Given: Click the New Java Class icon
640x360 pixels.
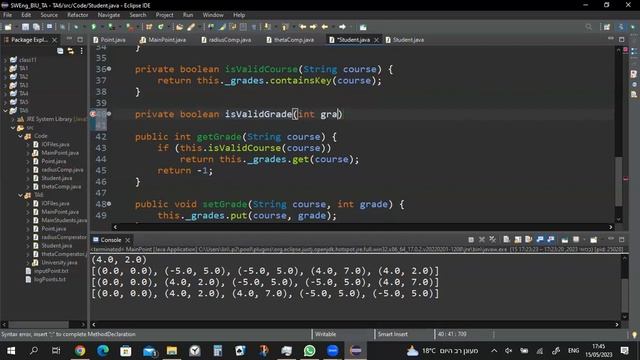Looking at the screenshot, I should pos(161,27).
